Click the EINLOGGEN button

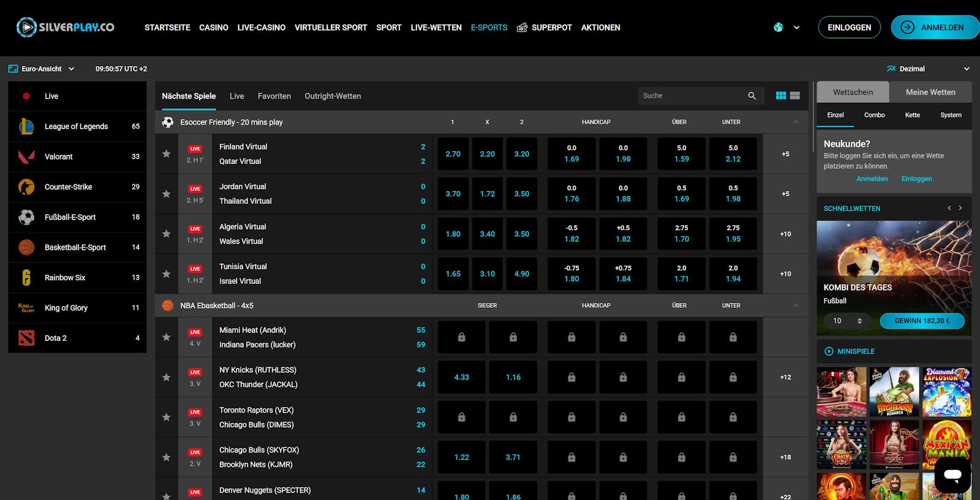coord(850,28)
